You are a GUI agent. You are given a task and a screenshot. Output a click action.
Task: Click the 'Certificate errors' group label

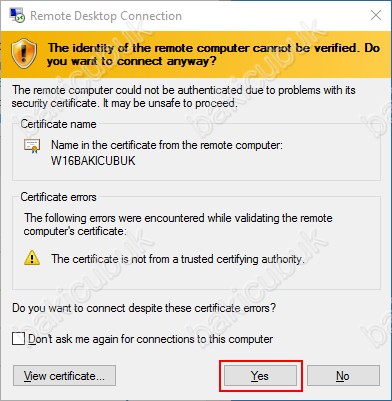(59, 197)
